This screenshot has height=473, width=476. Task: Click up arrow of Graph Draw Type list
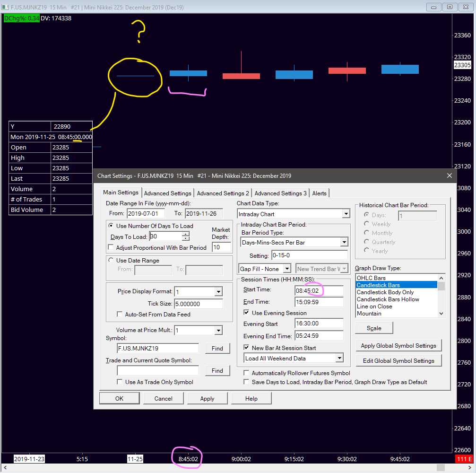pyautogui.click(x=441, y=278)
